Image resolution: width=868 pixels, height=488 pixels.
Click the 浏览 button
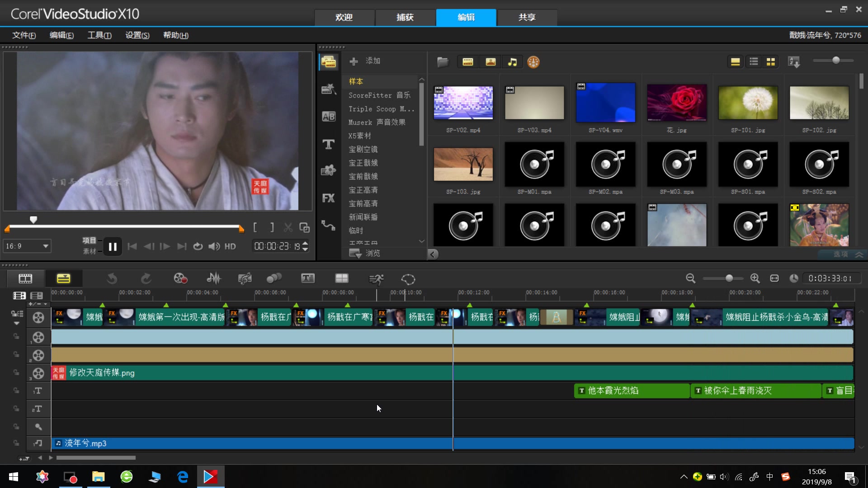point(365,253)
